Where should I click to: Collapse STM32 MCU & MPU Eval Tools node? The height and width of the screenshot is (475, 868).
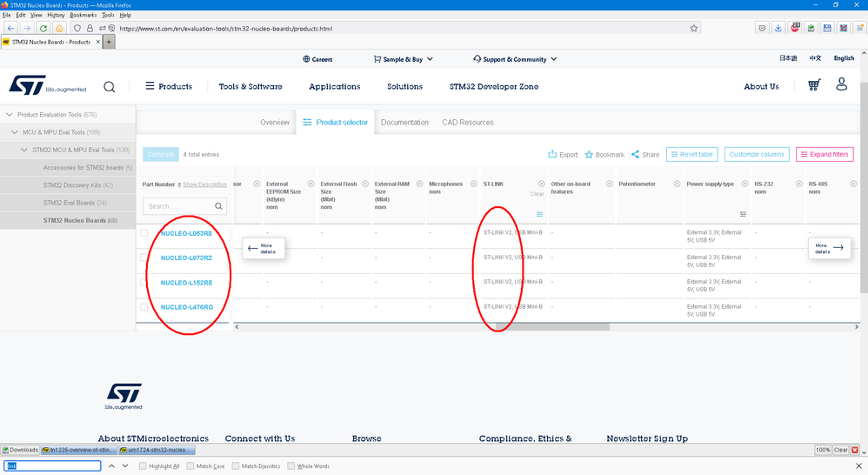click(23, 150)
